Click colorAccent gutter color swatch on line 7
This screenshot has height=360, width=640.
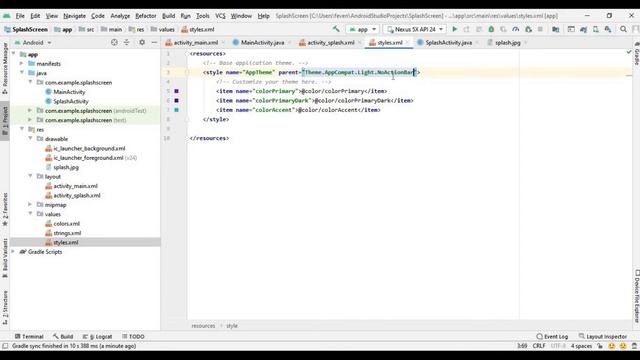coord(176,110)
